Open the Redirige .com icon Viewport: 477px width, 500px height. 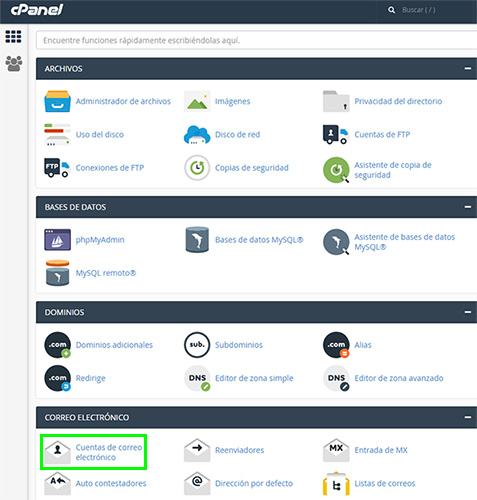57,378
